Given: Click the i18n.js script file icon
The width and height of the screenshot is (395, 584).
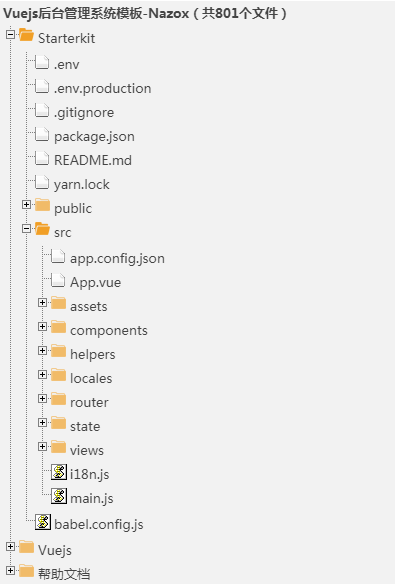Looking at the screenshot, I should (59, 472).
